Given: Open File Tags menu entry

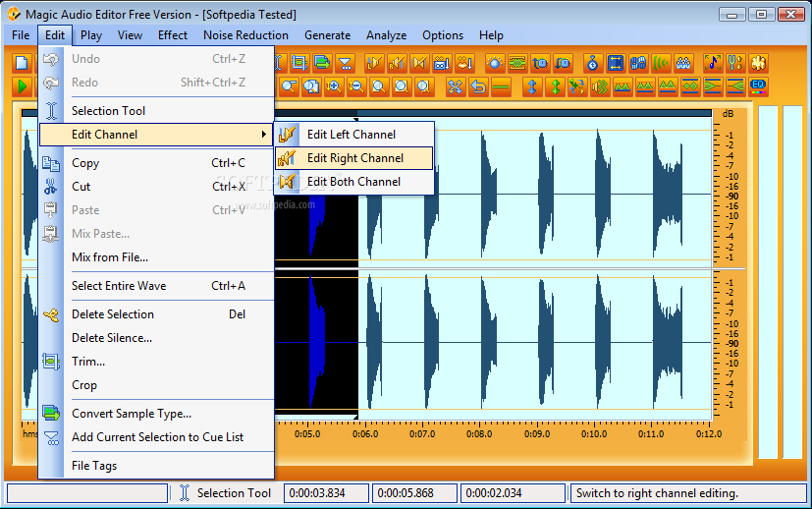Looking at the screenshot, I should click(156, 466).
